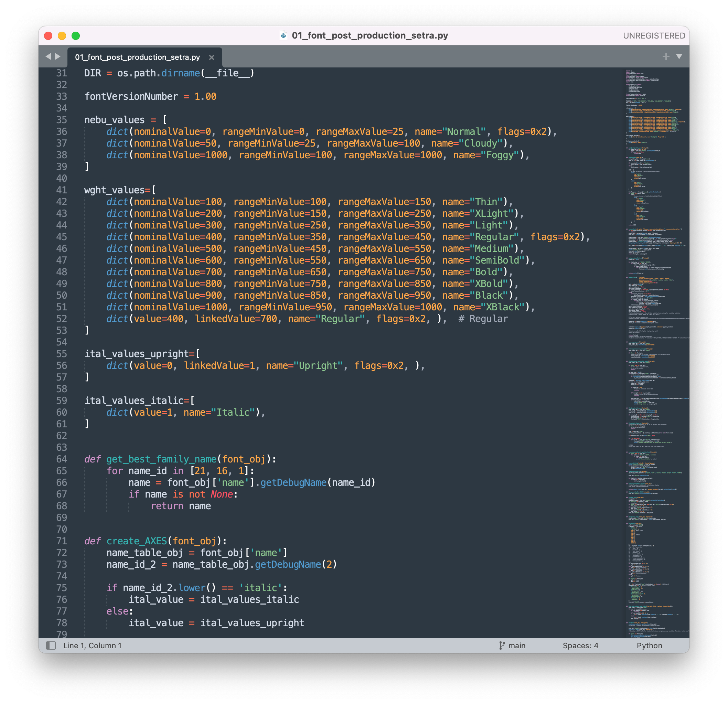The image size is (728, 704).
Task: Click the git branch icon beside main
Action: 502,645
